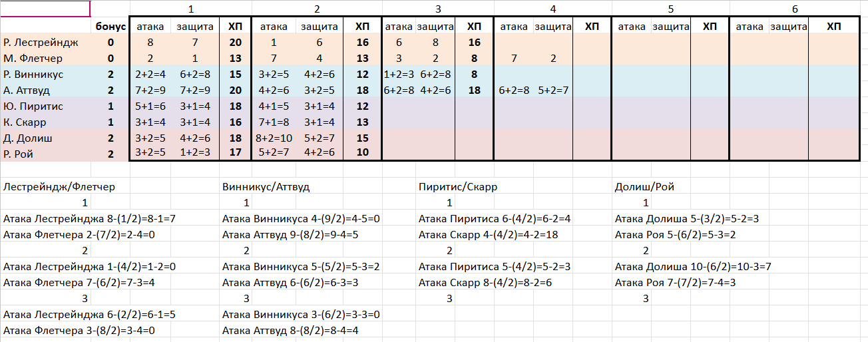Select the "Ю. Пиритис" name cell
The width and height of the screenshot is (868, 342).
[x=32, y=106]
